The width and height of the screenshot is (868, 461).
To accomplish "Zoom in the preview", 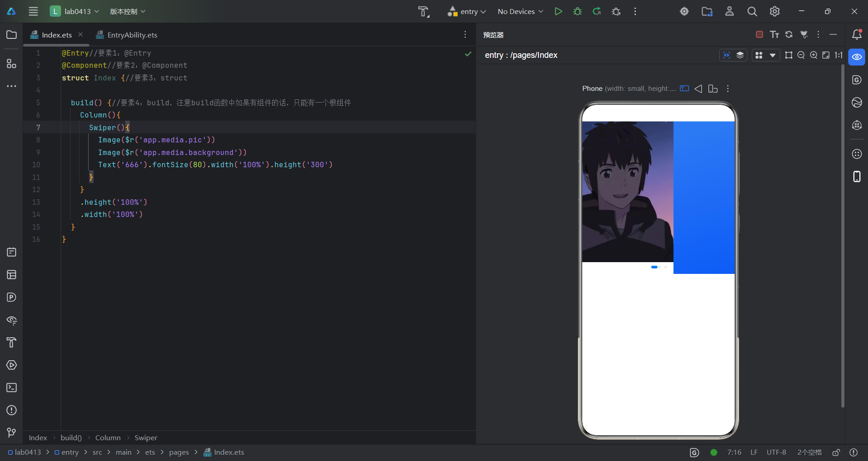I will point(814,55).
